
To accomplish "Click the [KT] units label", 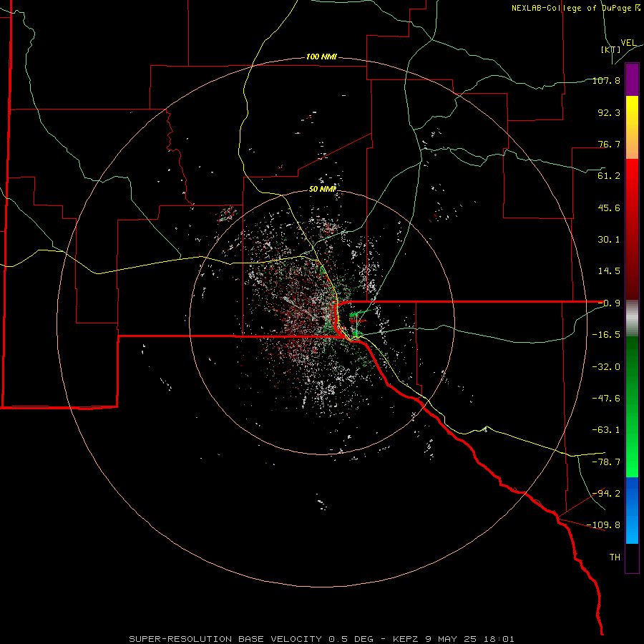I will coord(611,49).
